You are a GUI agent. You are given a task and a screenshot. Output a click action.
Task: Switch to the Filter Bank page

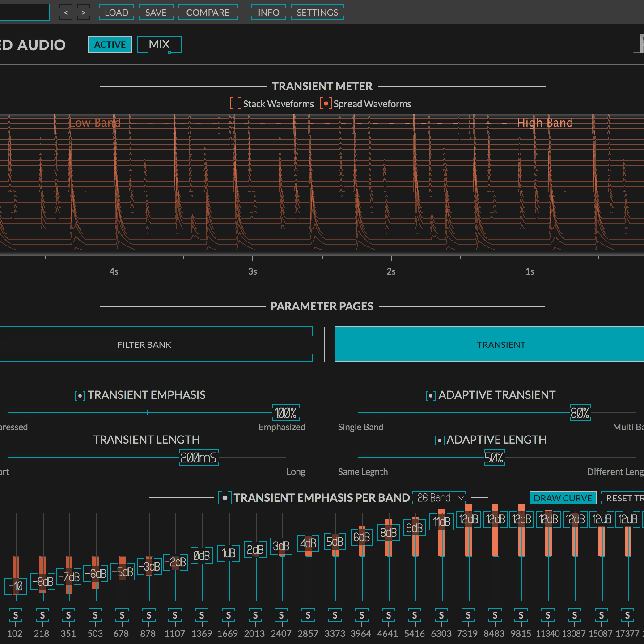144,344
